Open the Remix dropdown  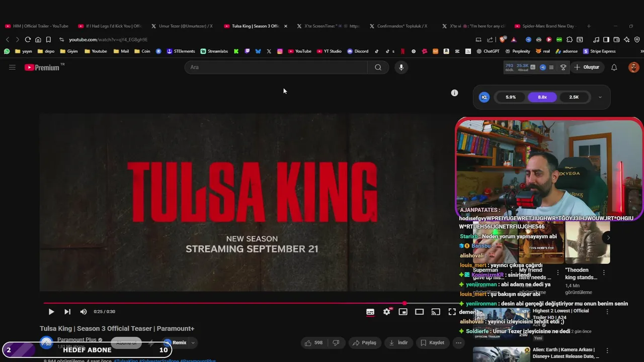(193, 343)
